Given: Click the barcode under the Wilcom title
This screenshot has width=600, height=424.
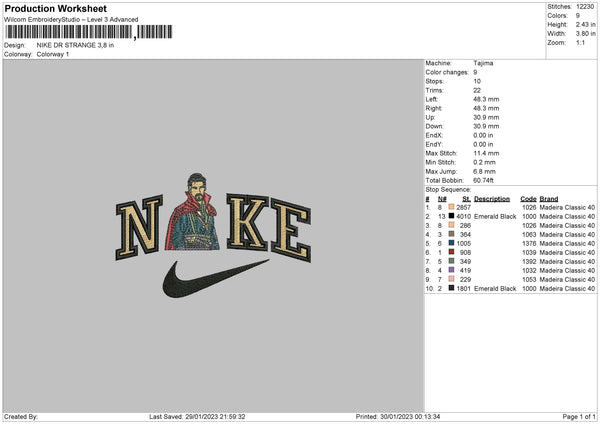Looking at the screenshot, I should click(x=88, y=32).
